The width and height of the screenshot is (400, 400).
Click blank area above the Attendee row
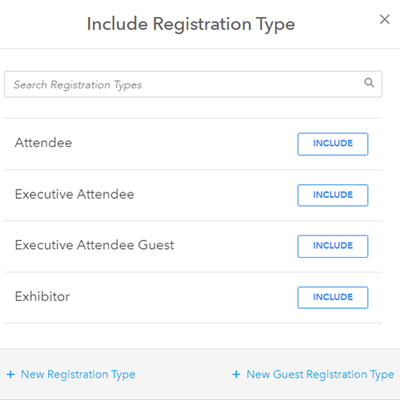[193, 108]
